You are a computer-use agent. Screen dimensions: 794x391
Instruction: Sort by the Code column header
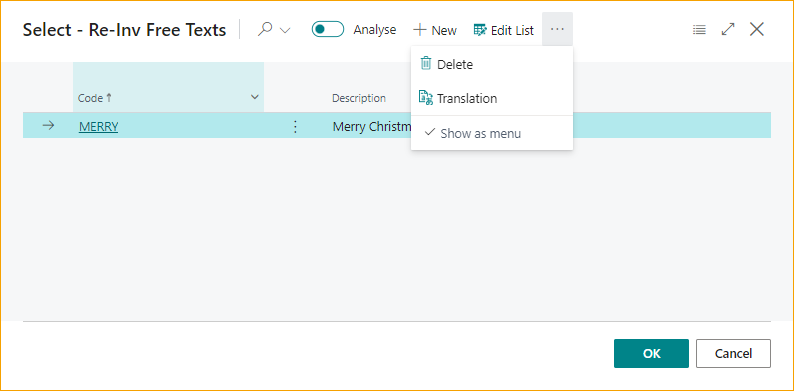[x=95, y=98]
